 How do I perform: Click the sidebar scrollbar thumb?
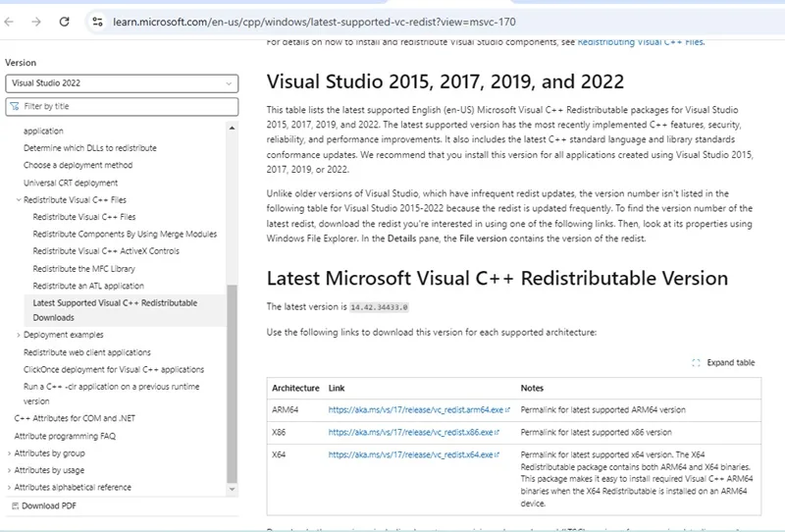[232, 383]
